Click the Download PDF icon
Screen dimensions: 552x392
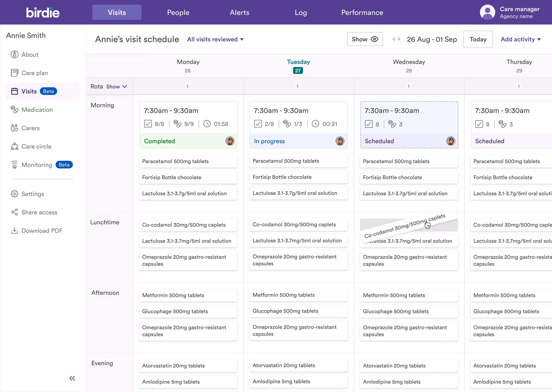point(14,231)
